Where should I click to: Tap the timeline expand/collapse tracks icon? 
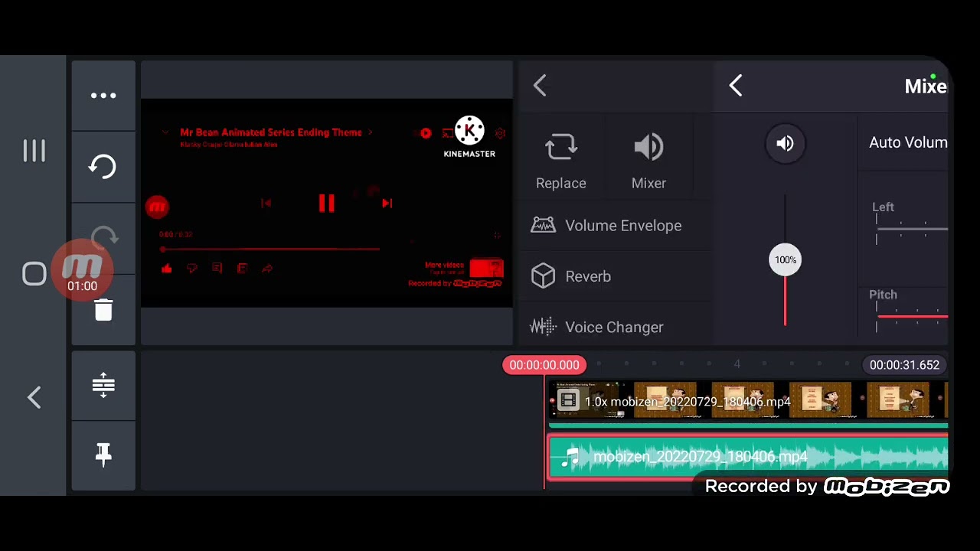click(103, 384)
